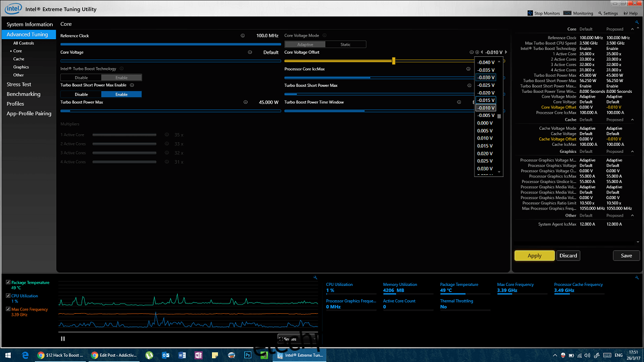Go to the Stress Test section
Screen dimensions: 644x362
(19, 84)
